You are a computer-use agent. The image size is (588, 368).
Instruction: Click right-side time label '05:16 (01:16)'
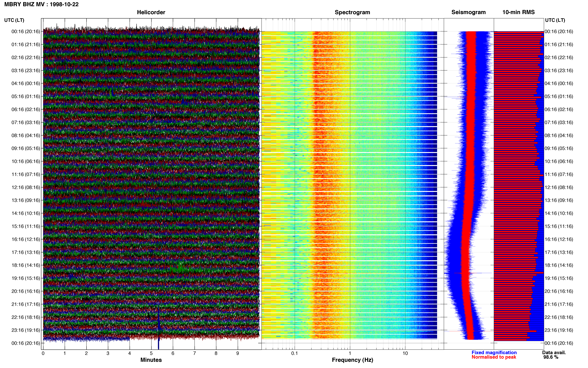tap(559, 96)
